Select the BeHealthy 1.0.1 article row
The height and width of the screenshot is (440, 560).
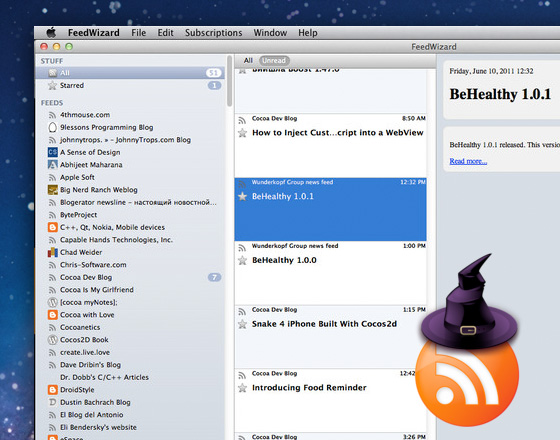[x=330, y=210]
